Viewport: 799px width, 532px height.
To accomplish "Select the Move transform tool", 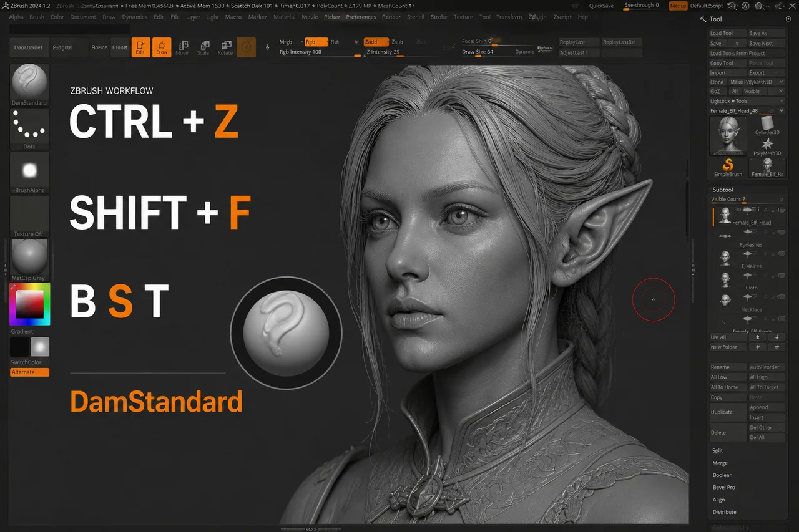I will (182, 47).
